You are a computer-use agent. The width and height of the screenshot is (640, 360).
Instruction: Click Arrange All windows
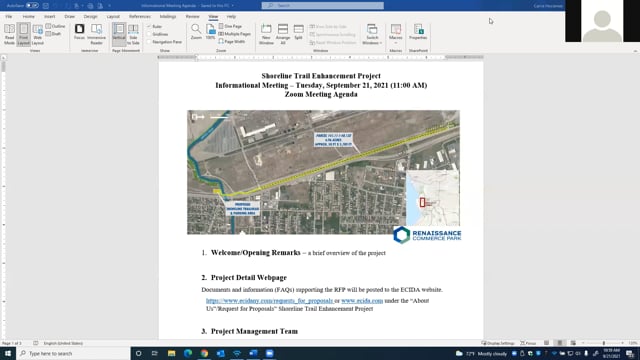tap(282, 34)
